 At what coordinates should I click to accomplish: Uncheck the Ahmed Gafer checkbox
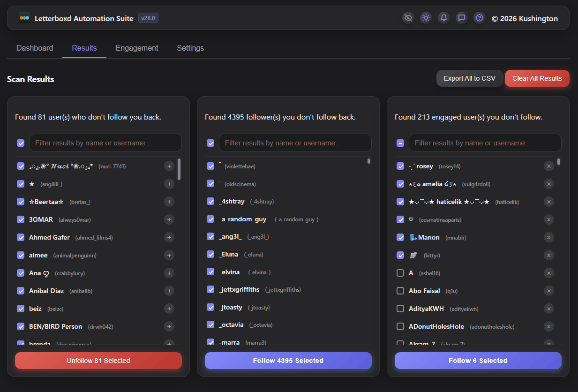[x=21, y=237]
